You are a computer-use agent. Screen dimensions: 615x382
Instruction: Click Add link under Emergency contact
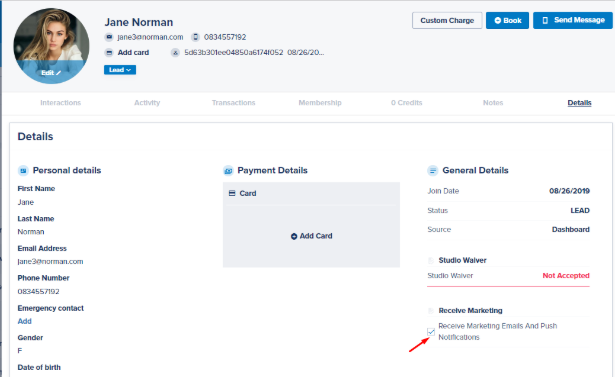[x=24, y=321]
